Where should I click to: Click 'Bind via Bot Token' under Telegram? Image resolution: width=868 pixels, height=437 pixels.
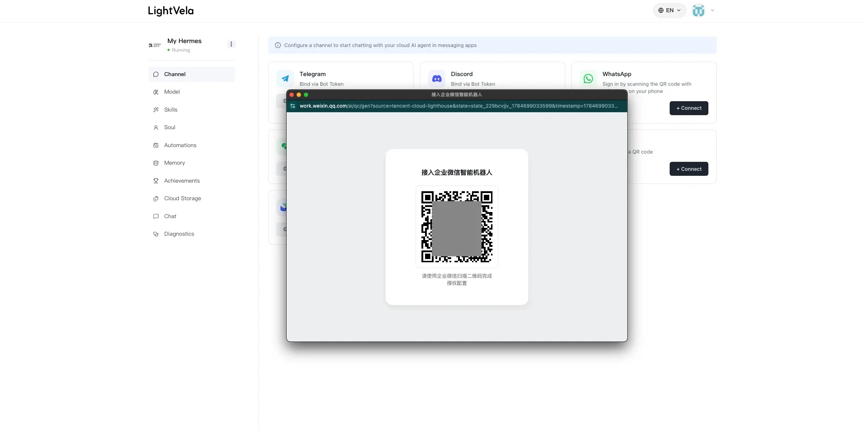(x=321, y=84)
